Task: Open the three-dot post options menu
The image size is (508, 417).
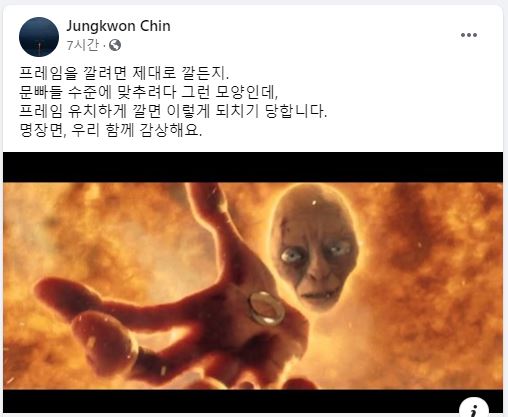Action: [x=469, y=35]
